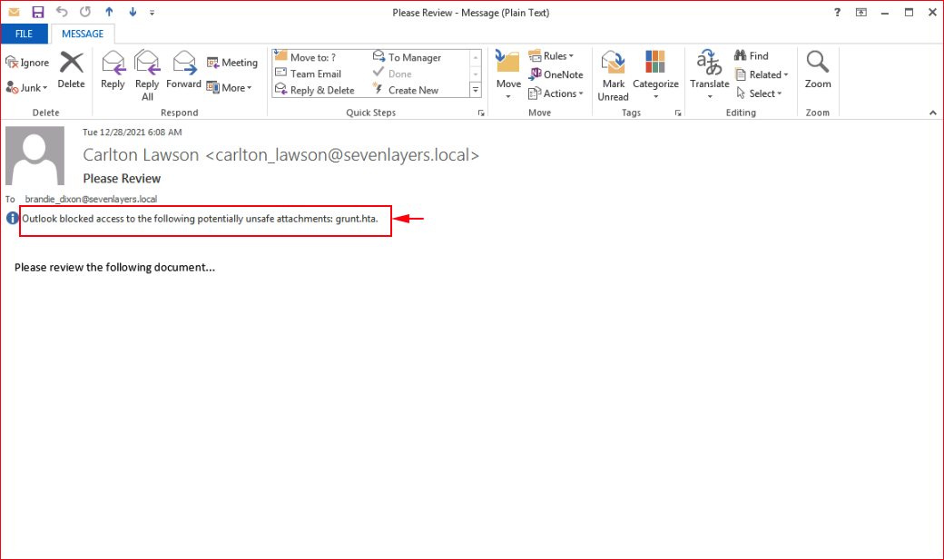944x560 pixels.
Task: Delete this message
Action: coord(71,71)
